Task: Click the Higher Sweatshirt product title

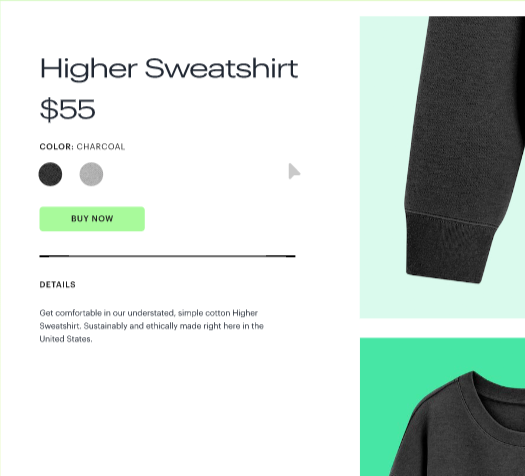Action: [169, 69]
